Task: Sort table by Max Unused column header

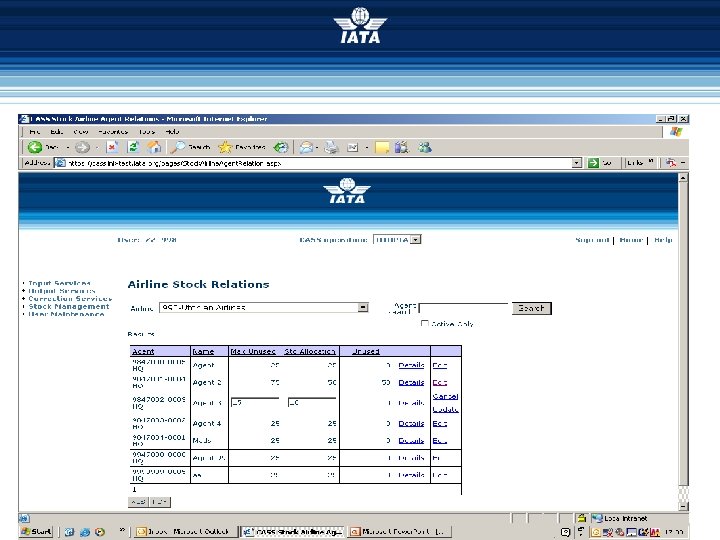Action: click(253, 351)
